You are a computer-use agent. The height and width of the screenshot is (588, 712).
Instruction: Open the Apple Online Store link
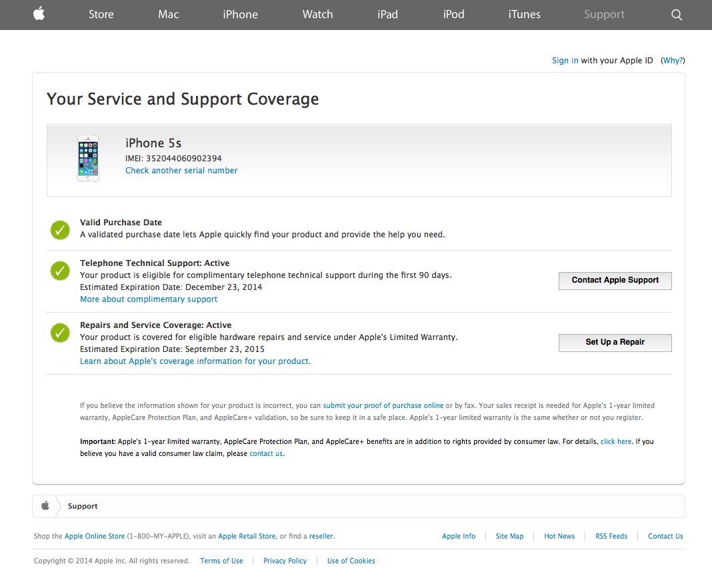tap(95, 536)
